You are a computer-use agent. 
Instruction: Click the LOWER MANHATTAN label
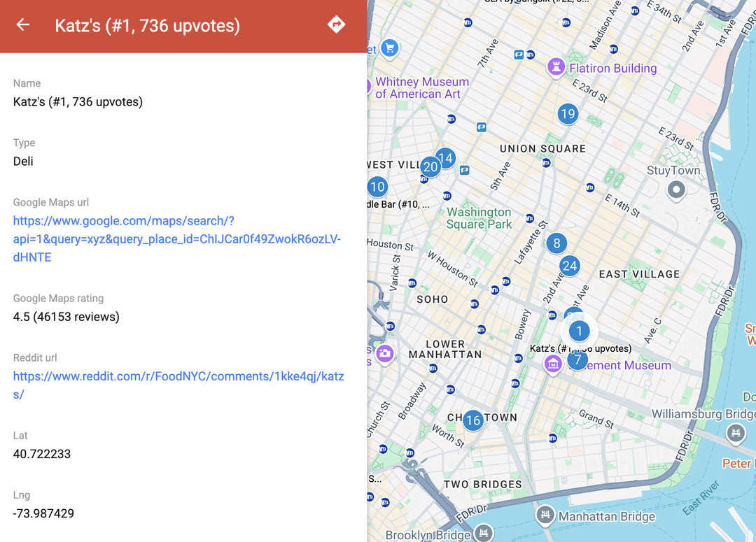(x=445, y=349)
